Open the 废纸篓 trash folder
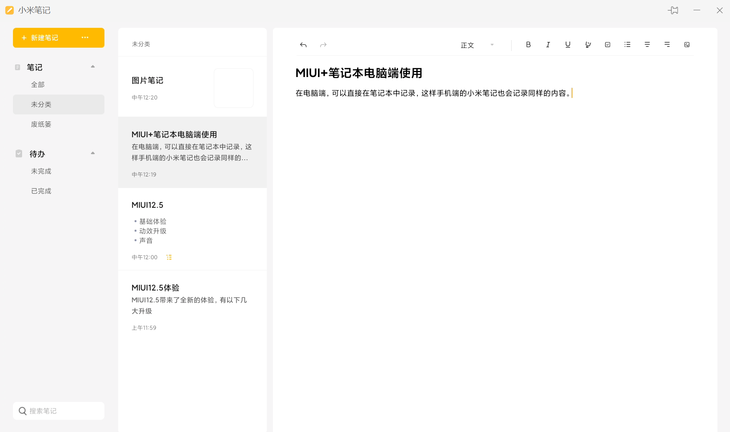The width and height of the screenshot is (730, 432). pyautogui.click(x=41, y=124)
